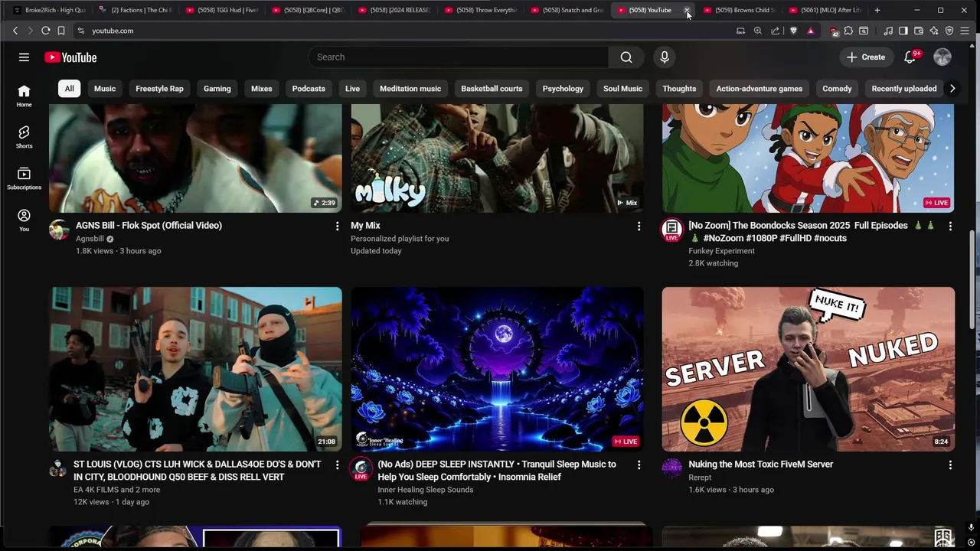Open the browser main menu
The height and width of the screenshot is (551, 980).
pyautogui.click(x=965, y=31)
